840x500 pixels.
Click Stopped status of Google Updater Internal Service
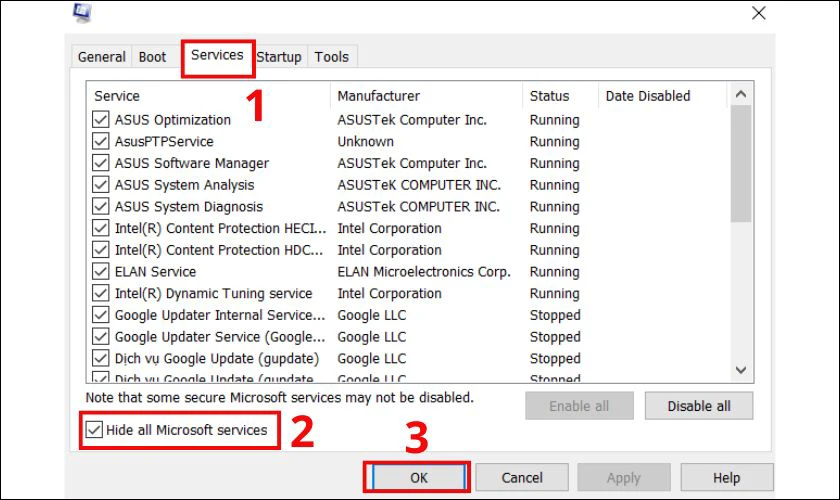[x=555, y=315]
